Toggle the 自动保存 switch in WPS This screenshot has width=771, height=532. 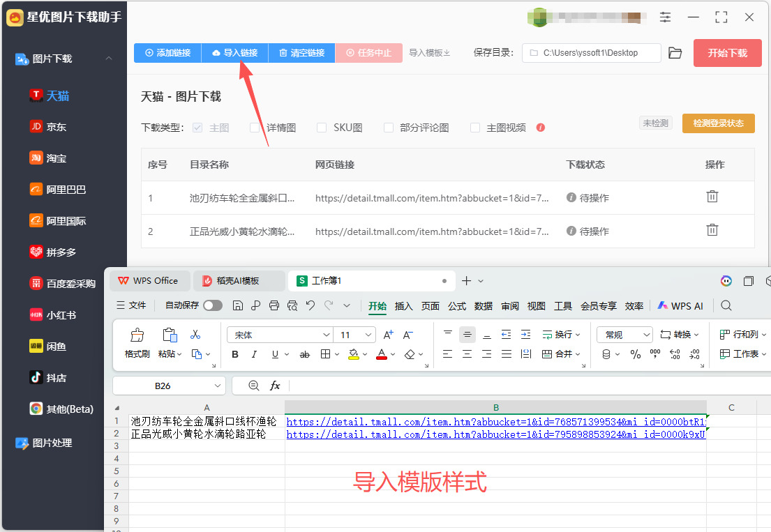coord(213,305)
